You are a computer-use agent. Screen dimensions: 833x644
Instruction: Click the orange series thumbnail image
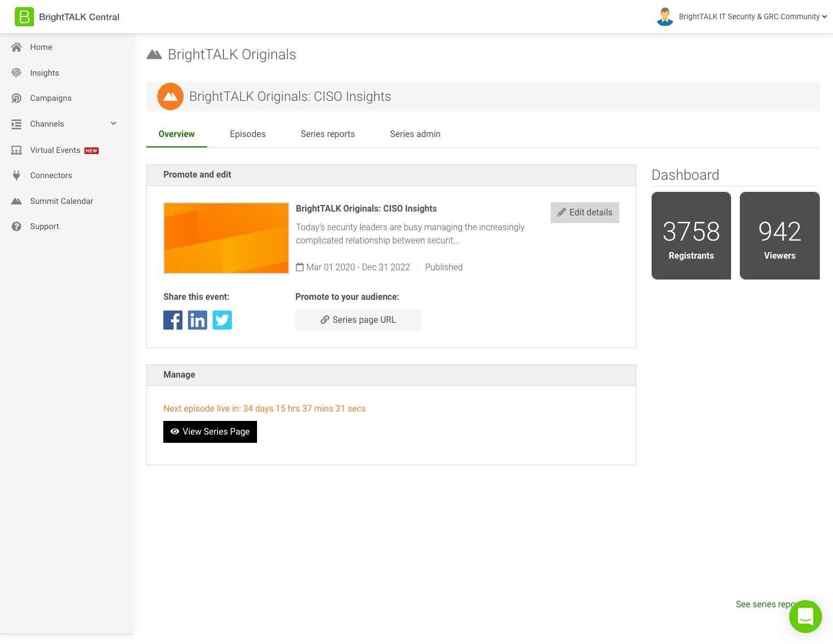click(x=226, y=238)
